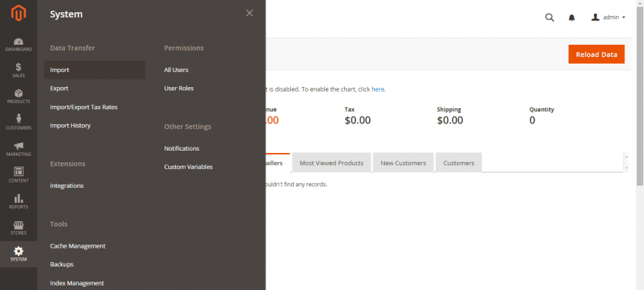The width and height of the screenshot is (644, 290).
Task: Open User Roles
Action: coord(179,88)
